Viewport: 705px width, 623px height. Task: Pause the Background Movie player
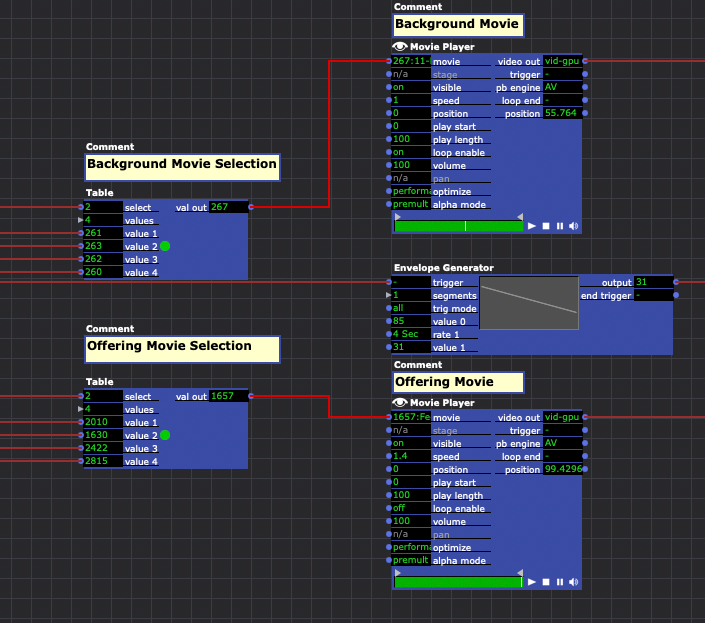tap(559, 227)
